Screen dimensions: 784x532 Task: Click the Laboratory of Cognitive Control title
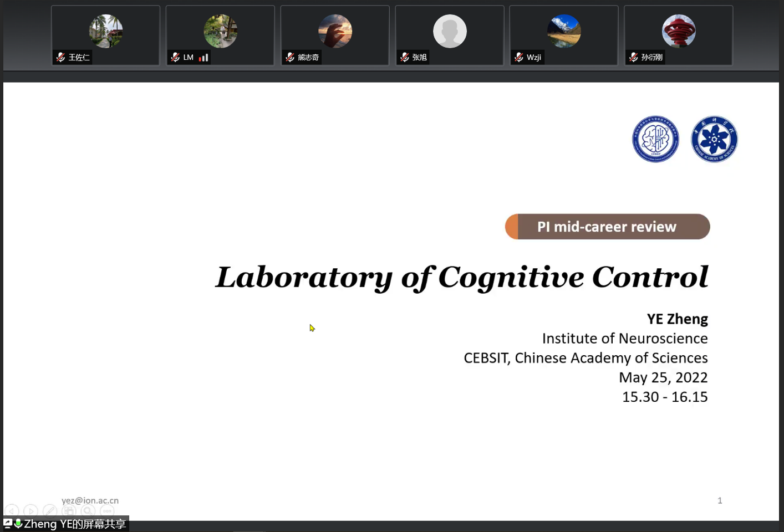click(x=461, y=277)
